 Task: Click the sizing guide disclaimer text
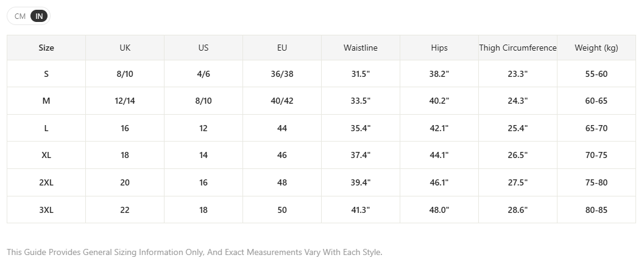(195, 252)
